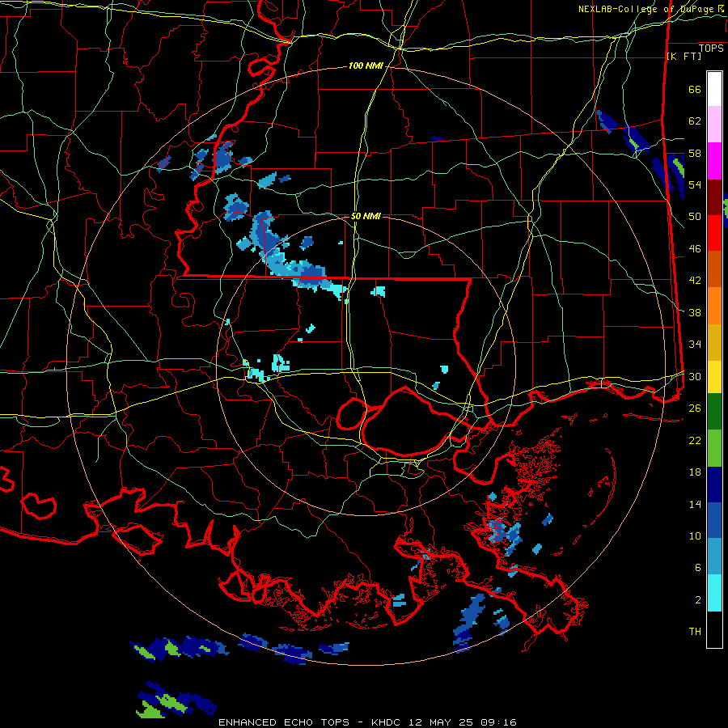Viewport: 728px width, 728px height.
Task: Click the dark green 26 kft legend swatch
Action: (714, 412)
